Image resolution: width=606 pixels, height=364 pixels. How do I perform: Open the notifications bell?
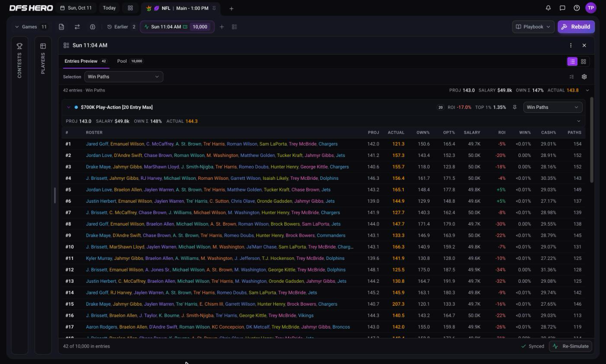[548, 8]
